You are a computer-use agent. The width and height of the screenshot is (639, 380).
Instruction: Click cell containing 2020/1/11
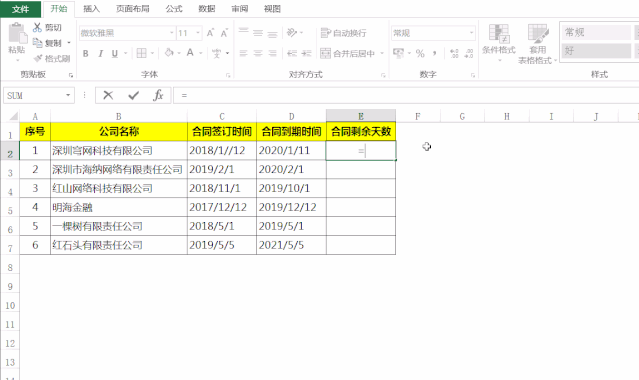click(291, 150)
